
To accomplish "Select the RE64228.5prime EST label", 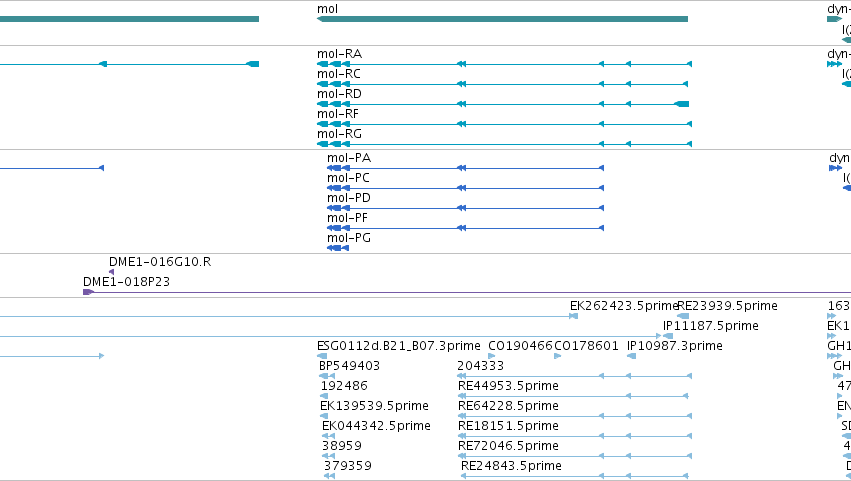I will pos(509,406).
